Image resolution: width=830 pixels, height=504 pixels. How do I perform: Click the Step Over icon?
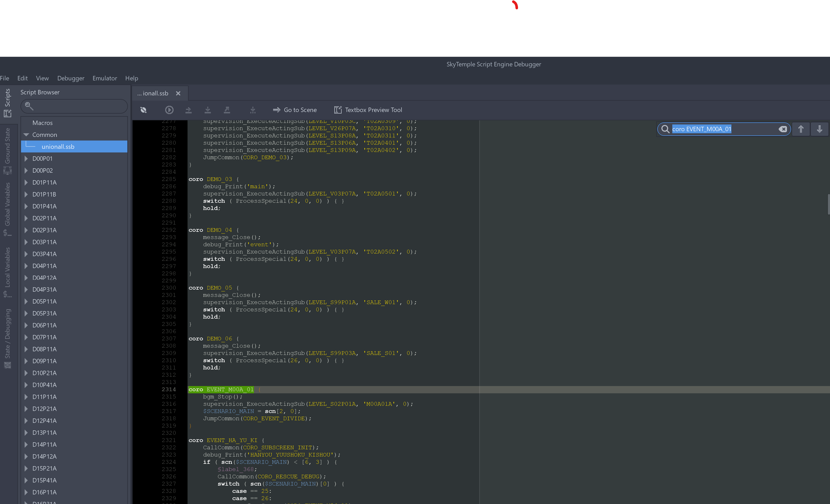click(x=189, y=110)
